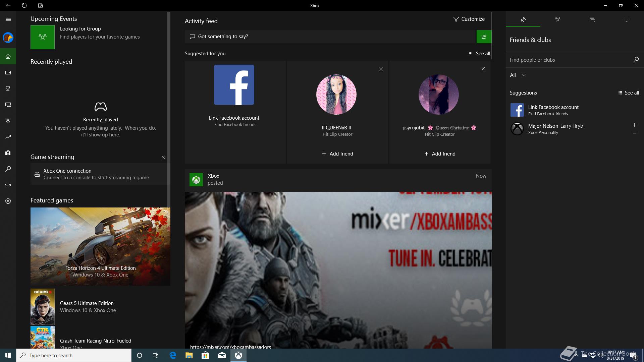
Task: Open the Connection console icon in sidebar
Action: click(8, 185)
